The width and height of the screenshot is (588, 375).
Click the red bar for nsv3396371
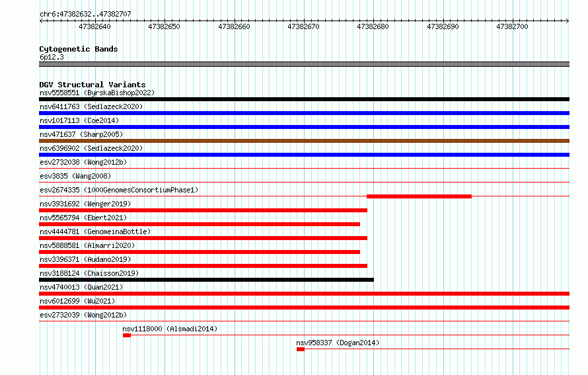(203, 266)
